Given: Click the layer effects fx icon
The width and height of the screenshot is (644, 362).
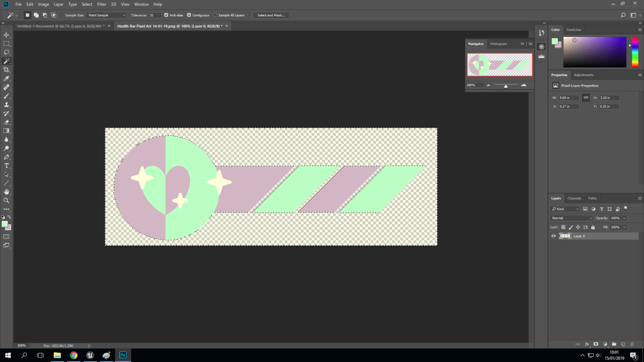Looking at the screenshot, I should point(587,344).
